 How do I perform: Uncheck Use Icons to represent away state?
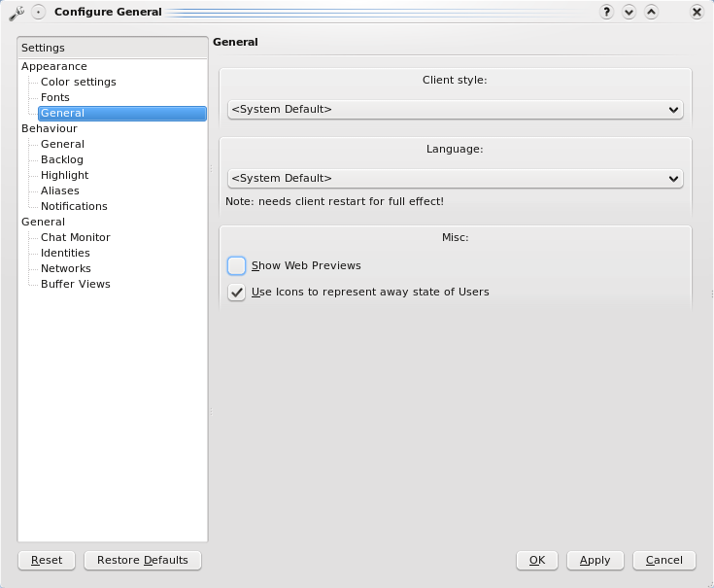[237, 292]
